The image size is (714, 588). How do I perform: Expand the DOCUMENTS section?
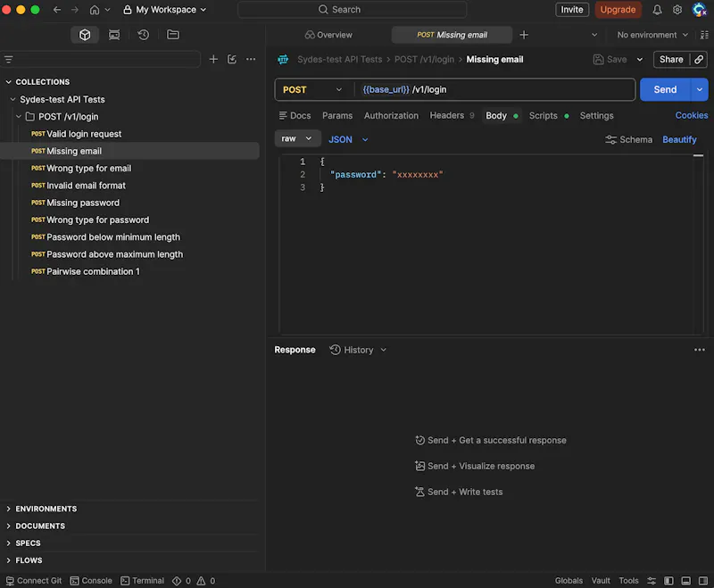click(9, 526)
